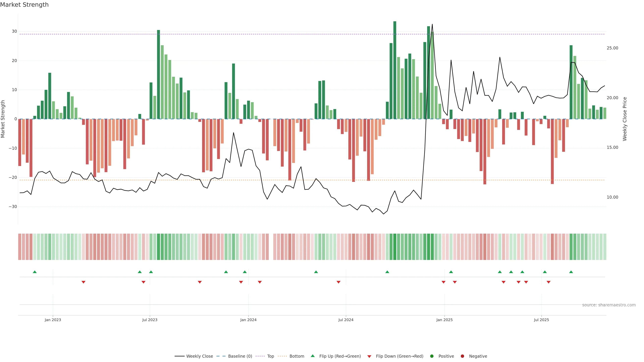The image size is (644, 362).
Task: Click the Market Strength chart title
Action: pyautogui.click(x=24, y=5)
